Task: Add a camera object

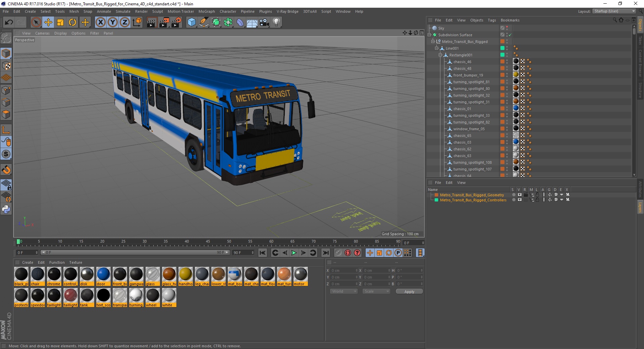Action: [264, 22]
